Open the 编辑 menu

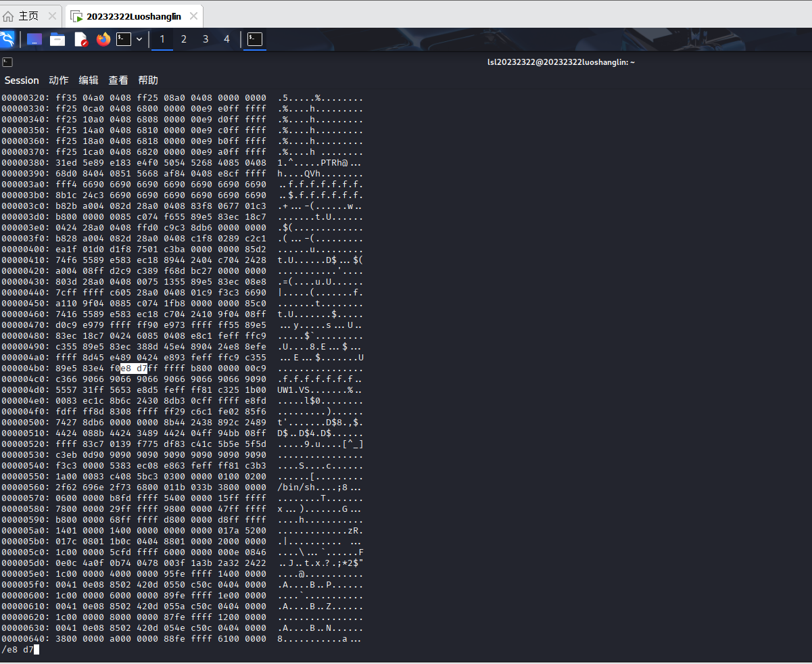pos(89,80)
